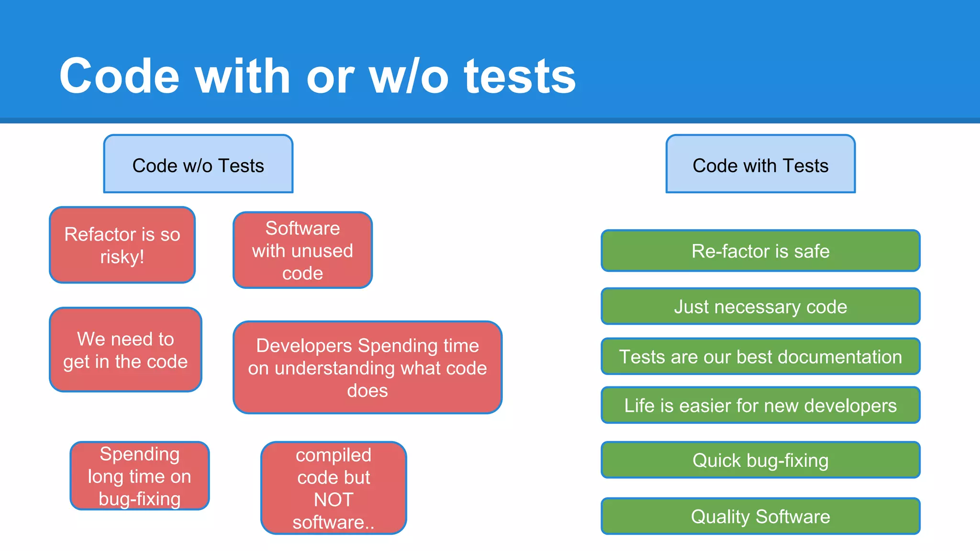
Task: Click the green 'Re-factor is safe' bar
Action: click(x=760, y=251)
